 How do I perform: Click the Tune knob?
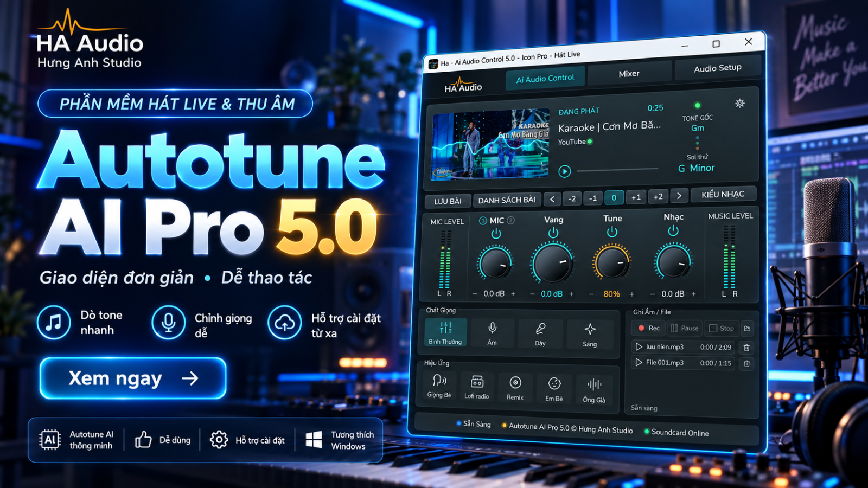point(612,262)
